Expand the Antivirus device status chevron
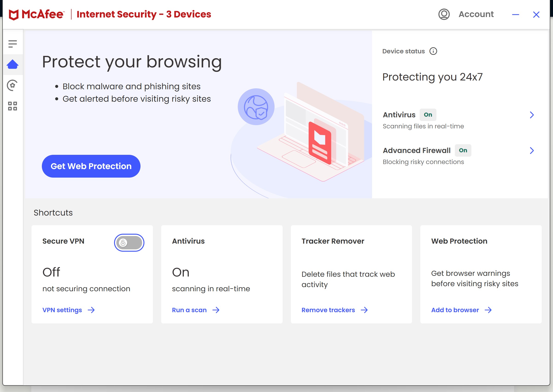Screen dimensions: 553x392 point(532,115)
